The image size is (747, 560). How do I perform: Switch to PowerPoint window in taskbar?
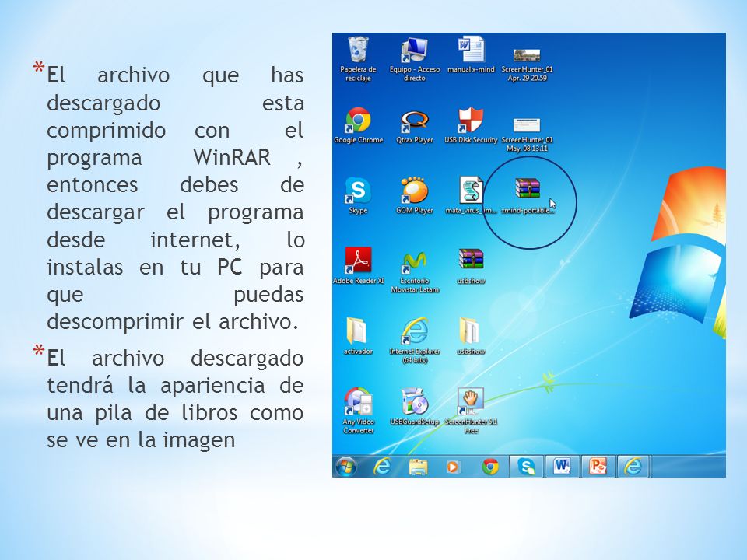click(598, 466)
